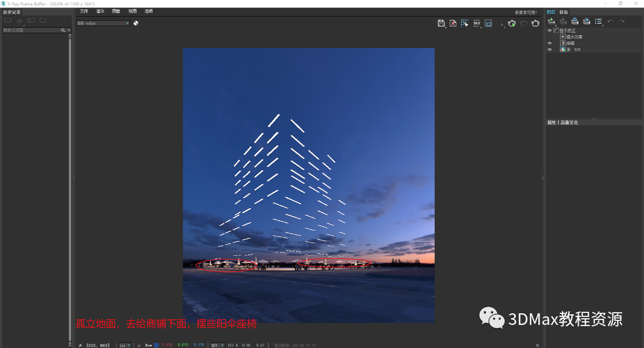
Task: Activate the region render tool
Action: click(x=464, y=23)
